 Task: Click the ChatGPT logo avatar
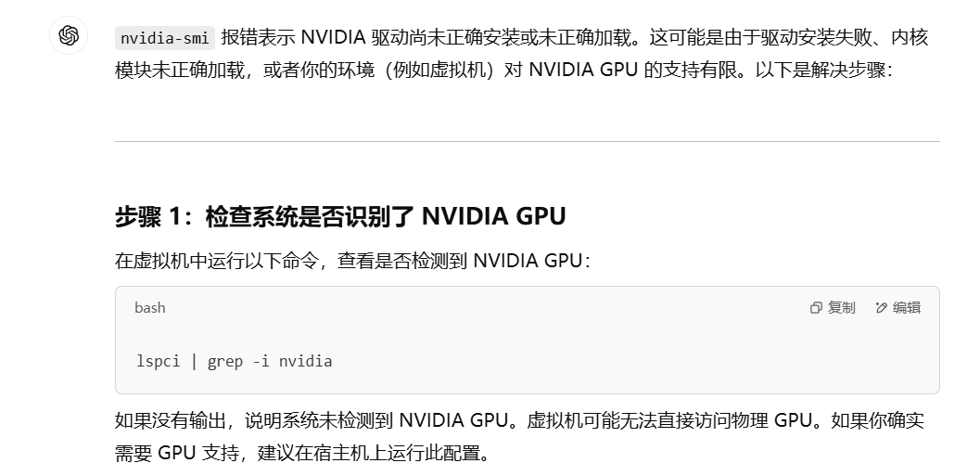point(68,36)
